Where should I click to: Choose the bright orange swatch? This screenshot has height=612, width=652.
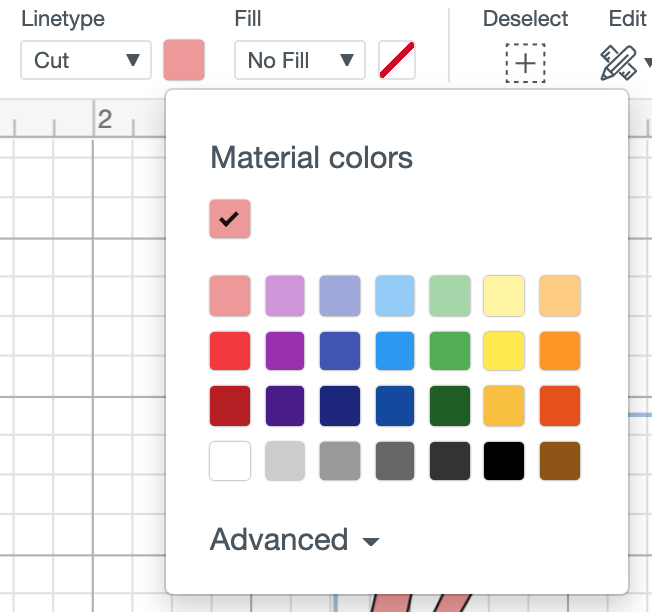pyautogui.click(x=560, y=351)
